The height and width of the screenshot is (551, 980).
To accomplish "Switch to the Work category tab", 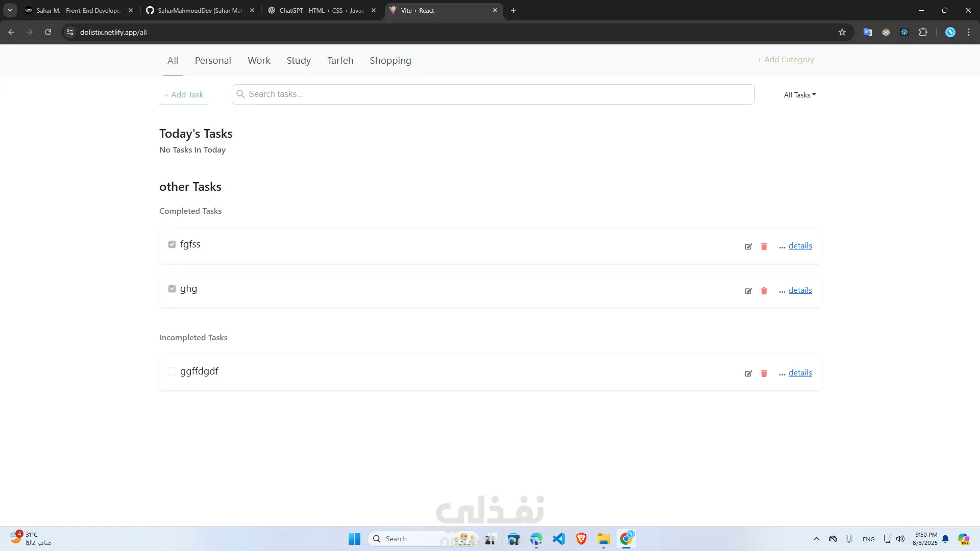I will pos(259,61).
